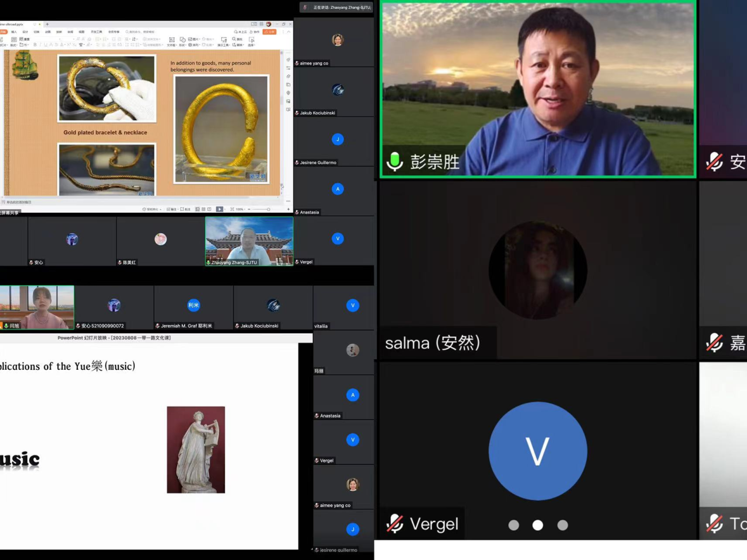Open the 形状 shapes gallery
747x560 pixels.
pos(183,41)
